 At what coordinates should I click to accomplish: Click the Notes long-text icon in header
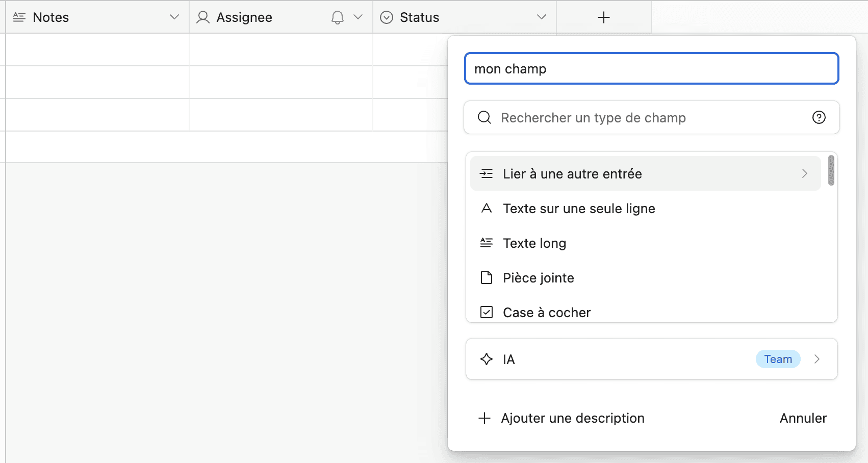[19, 17]
